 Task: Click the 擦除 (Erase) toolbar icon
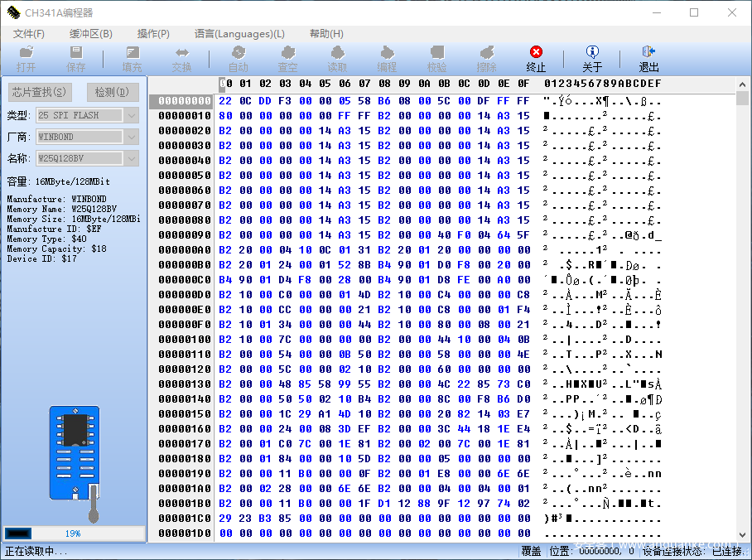pyautogui.click(x=486, y=53)
